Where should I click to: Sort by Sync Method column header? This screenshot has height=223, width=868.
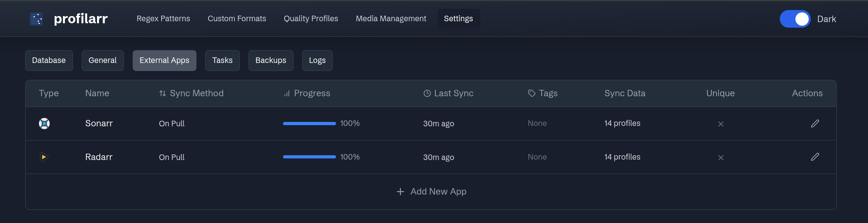191,93
